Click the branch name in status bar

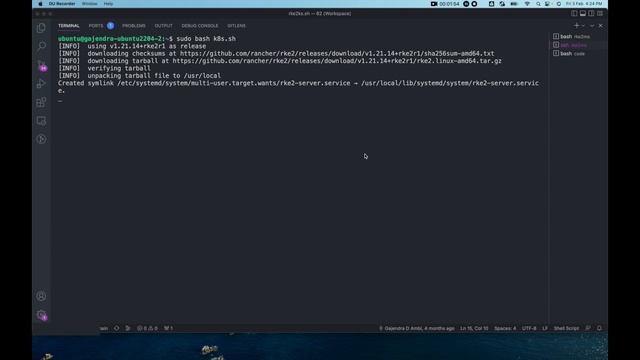coord(104,328)
